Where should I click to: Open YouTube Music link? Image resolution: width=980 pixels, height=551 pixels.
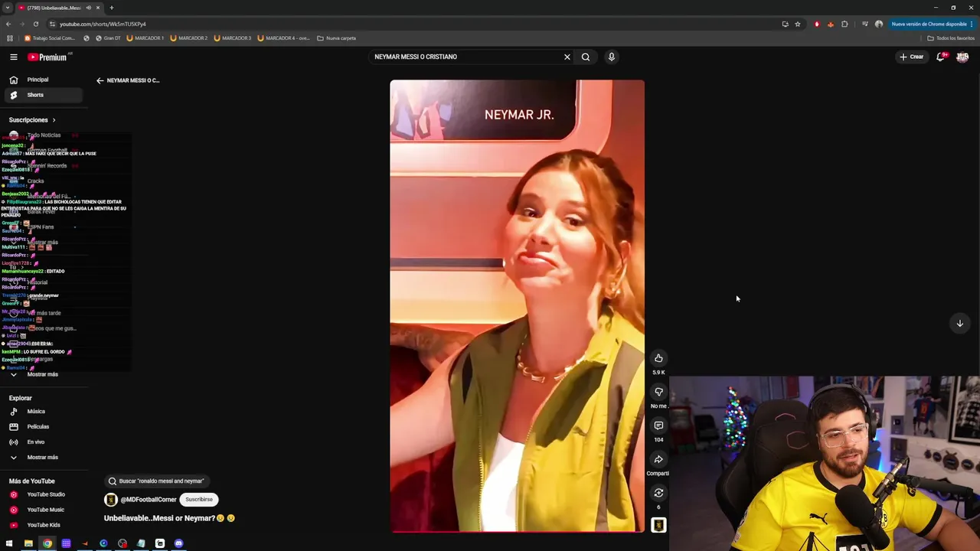pyautogui.click(x=43, y=510)
